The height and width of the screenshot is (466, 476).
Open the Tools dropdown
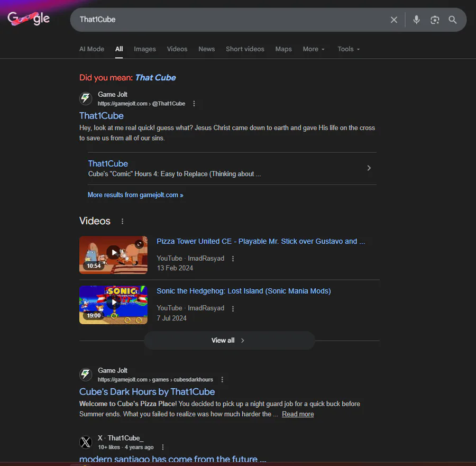pyautogui.click(x=349, y=49)
